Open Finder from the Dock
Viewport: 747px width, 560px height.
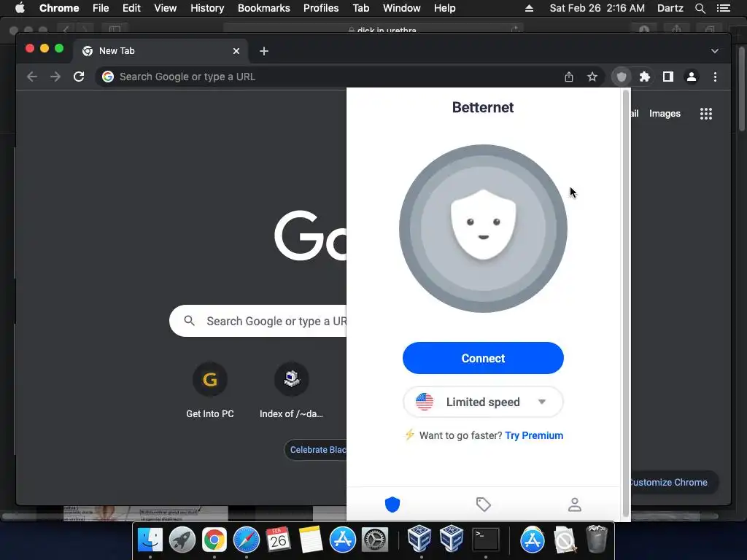(150, 540)
